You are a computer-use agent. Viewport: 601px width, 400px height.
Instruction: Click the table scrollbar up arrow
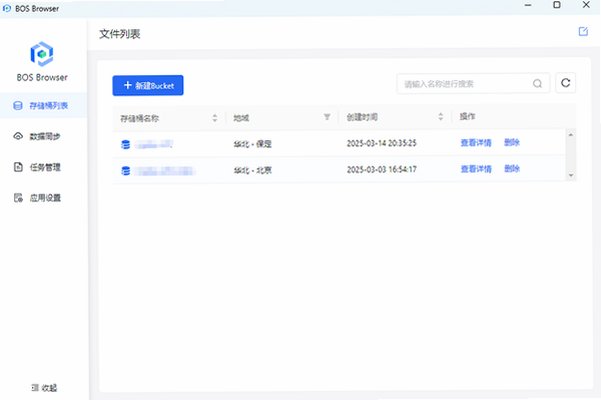point(571,134)
